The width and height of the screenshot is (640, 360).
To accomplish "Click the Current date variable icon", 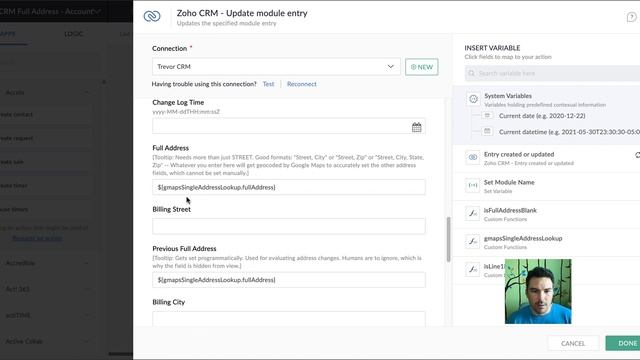I will point(487,116).
